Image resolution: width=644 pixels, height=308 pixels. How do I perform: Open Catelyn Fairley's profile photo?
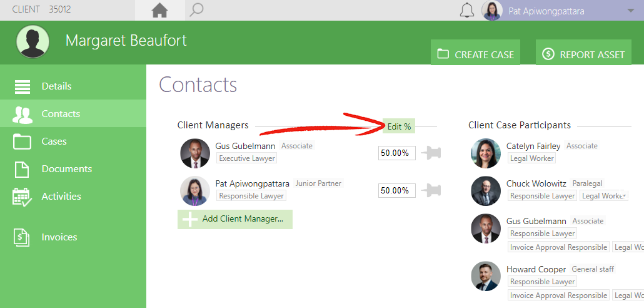pos(486,153)
